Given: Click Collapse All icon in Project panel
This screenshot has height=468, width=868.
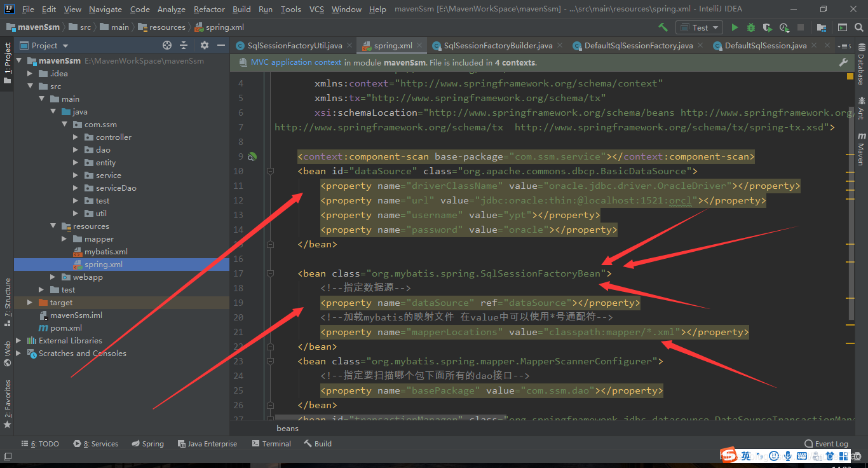Looking at the screenshot, I should pos(184,45).
